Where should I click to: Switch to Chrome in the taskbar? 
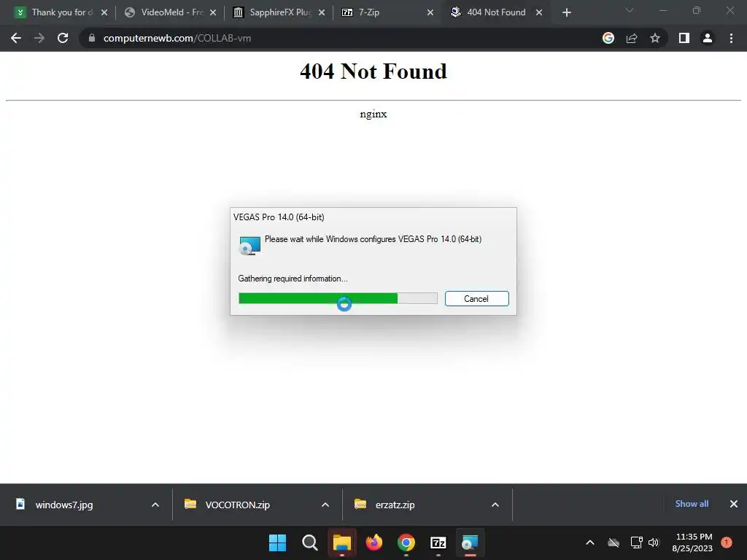pos(406,542)
